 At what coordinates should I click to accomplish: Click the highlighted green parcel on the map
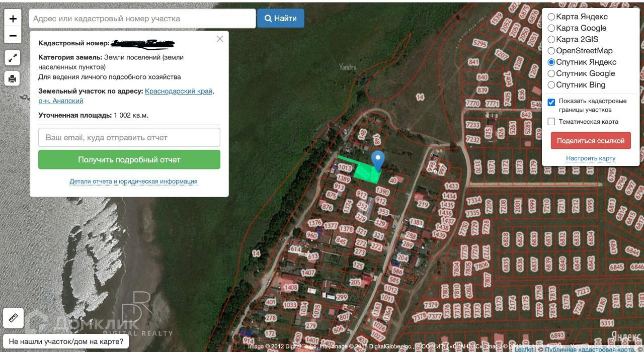(x=367, y=173)
